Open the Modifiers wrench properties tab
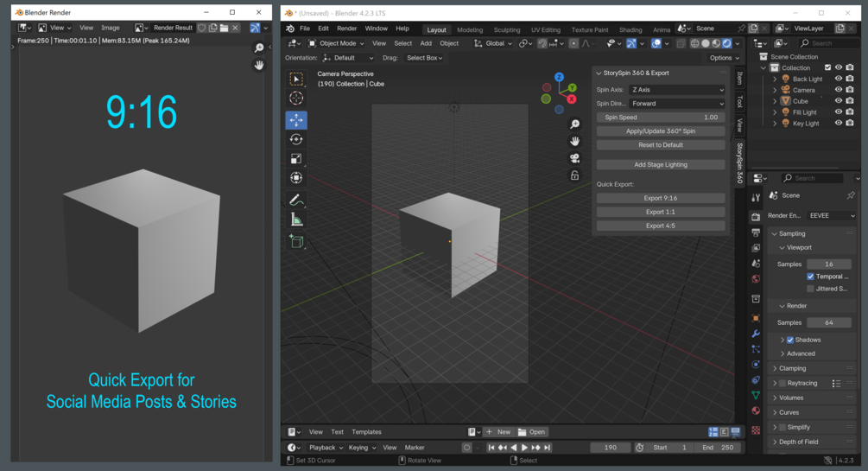Viewport: 868px width, 471px height. (x=756, y=334)
